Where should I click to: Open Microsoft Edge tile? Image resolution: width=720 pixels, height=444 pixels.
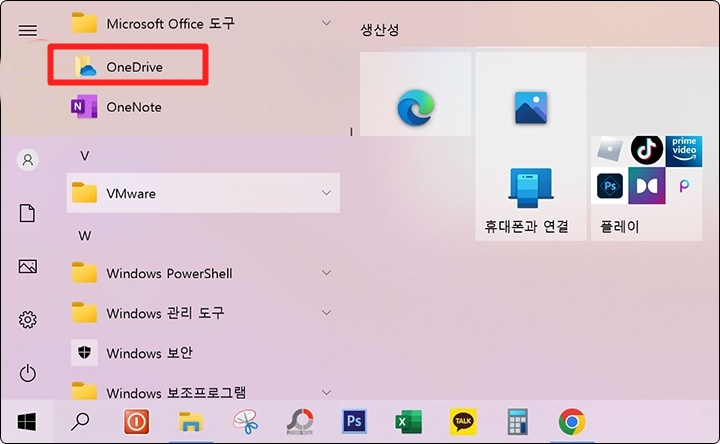(416, 94)
